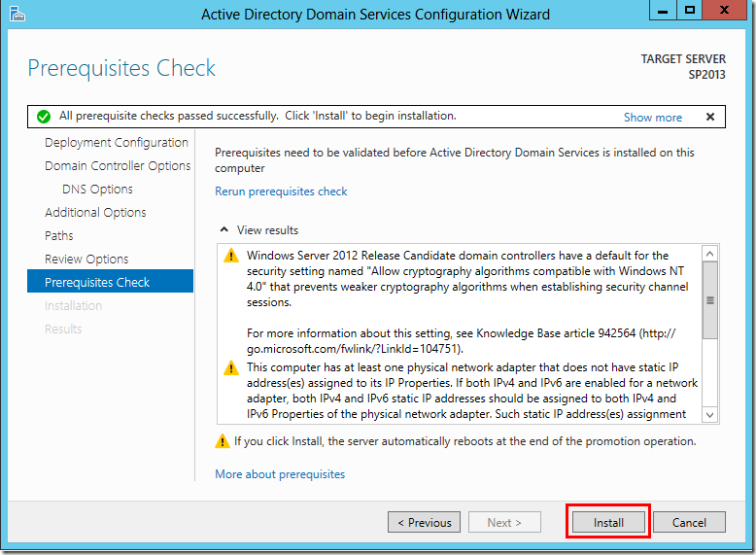This screenshot has height=555, width=756.
Task: Click the Install button
Action: (608, 522)
